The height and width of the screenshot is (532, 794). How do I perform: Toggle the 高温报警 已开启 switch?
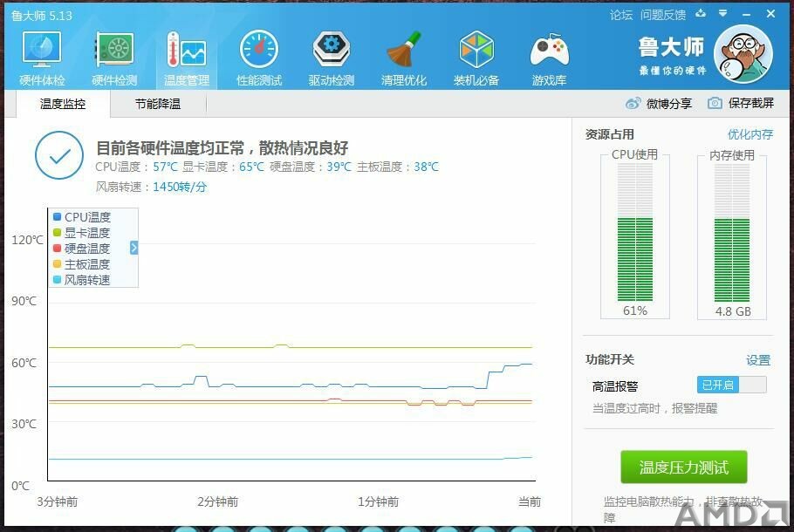(x=731, y=385)
